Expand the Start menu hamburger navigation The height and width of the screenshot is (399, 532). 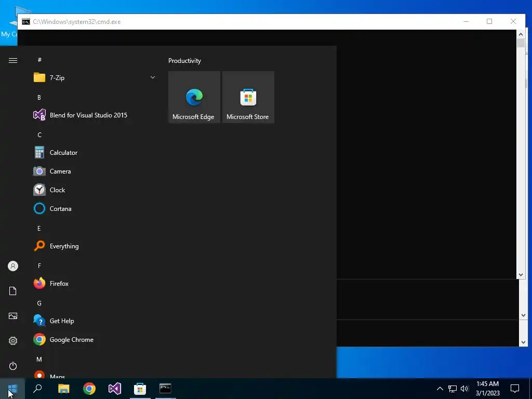pyautogui.click(x=13, y=61)
